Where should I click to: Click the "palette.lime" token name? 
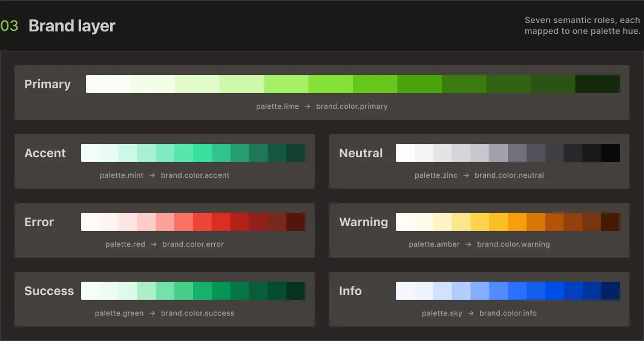pyautogui.click(x=277, y=106)
